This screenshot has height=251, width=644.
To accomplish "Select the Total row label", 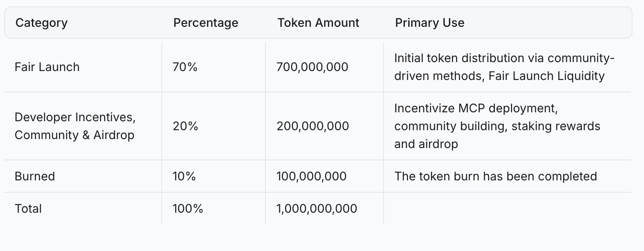I will 28,208.
